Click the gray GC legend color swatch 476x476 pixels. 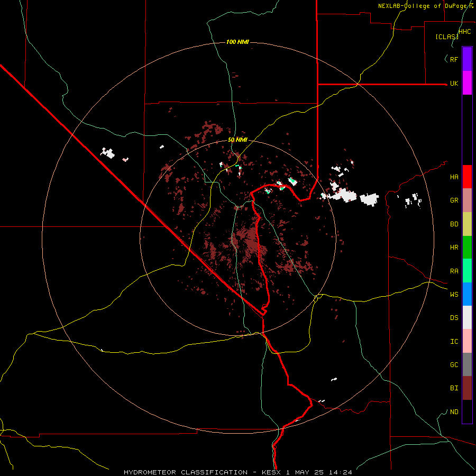click(467, 364)
